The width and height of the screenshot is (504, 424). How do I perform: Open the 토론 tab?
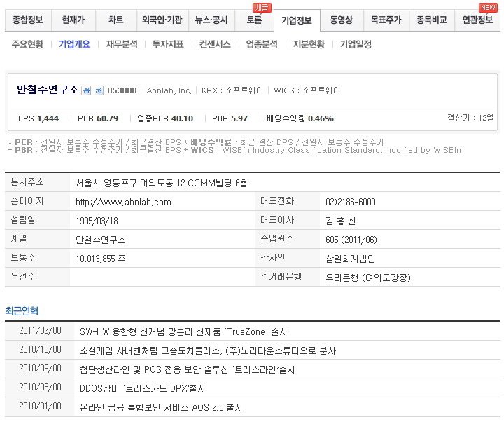point(254,20)
